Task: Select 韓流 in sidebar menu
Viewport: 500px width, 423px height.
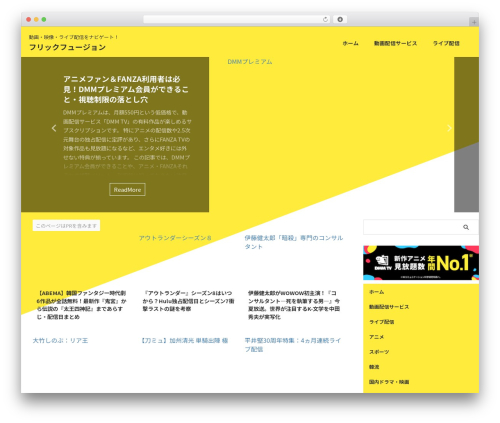Action: [x=374, y=367]
